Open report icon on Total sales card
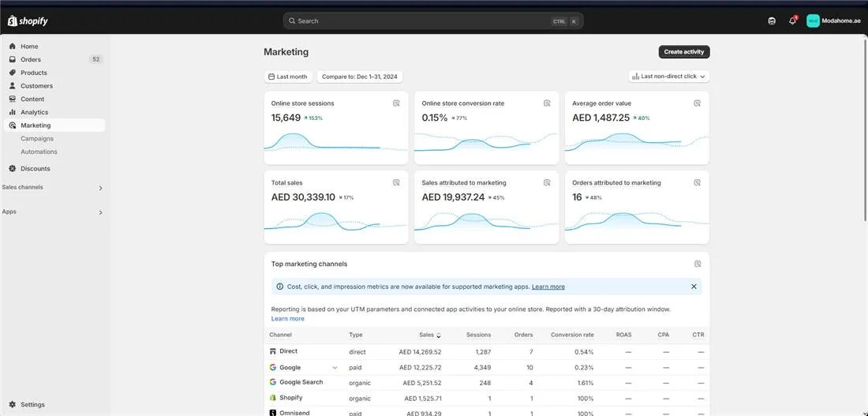 (396, 183)
